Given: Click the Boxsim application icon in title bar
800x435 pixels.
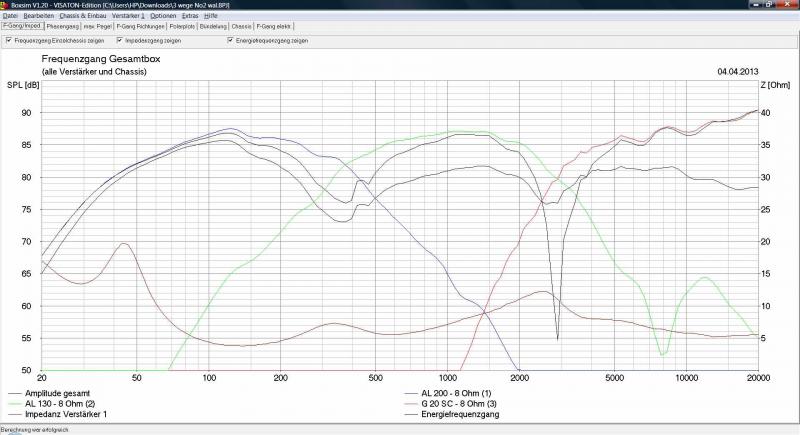Looking at the screenshot, I should click(5, 5).
